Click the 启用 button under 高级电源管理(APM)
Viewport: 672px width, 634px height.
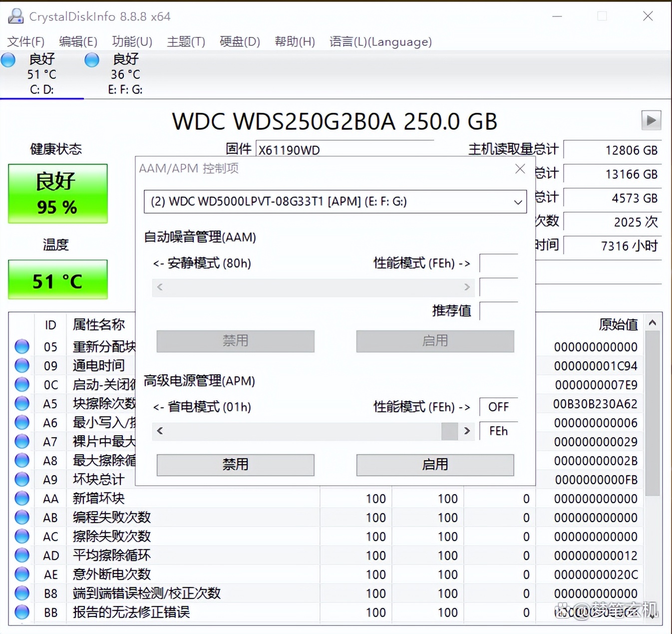[x=435, y=464]
